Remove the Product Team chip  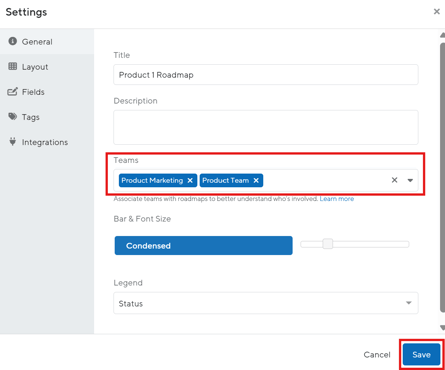[x=256, y=180]
